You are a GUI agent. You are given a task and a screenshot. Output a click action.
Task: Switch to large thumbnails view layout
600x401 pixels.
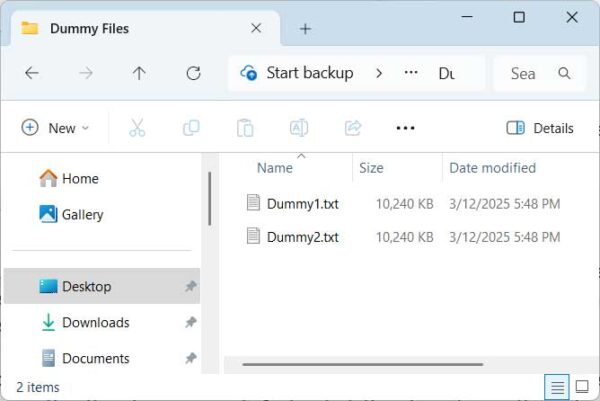pos(582,387)
